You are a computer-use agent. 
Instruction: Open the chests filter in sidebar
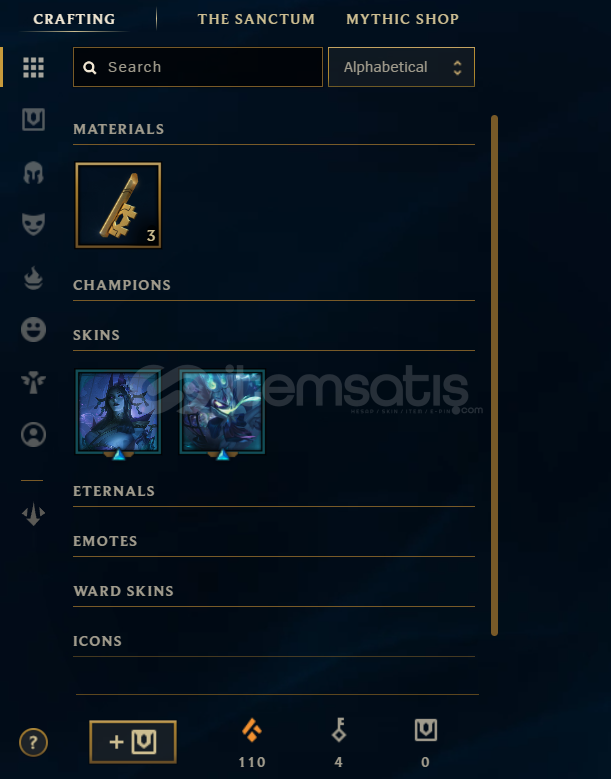pyautogui.click(x=33, y=120)
